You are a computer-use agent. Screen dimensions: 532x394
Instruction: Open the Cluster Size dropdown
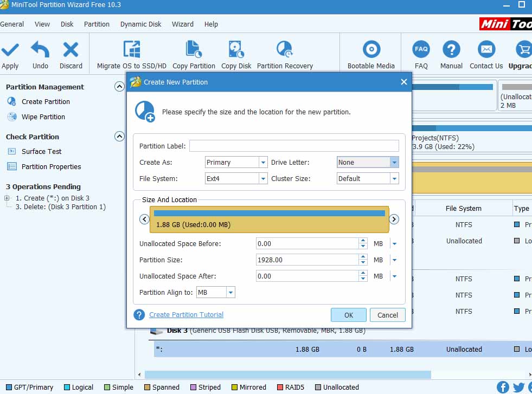[394, 179]
